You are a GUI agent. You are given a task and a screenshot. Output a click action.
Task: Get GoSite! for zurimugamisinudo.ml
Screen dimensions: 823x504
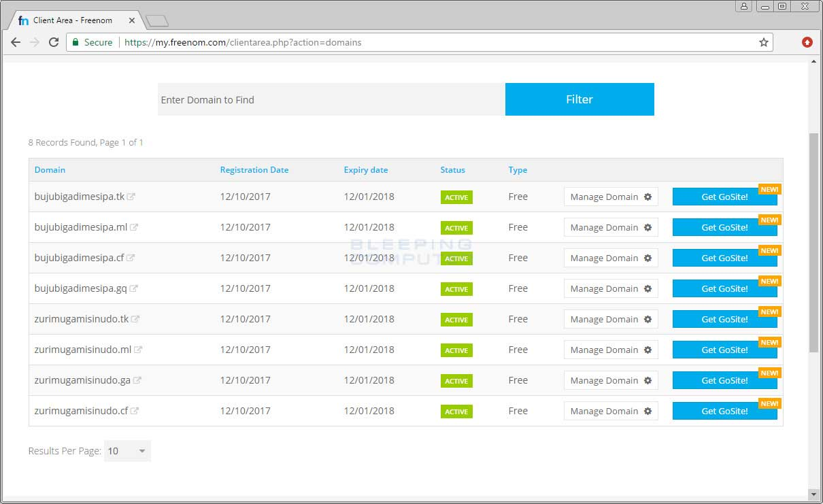click(x=724, y=350)
